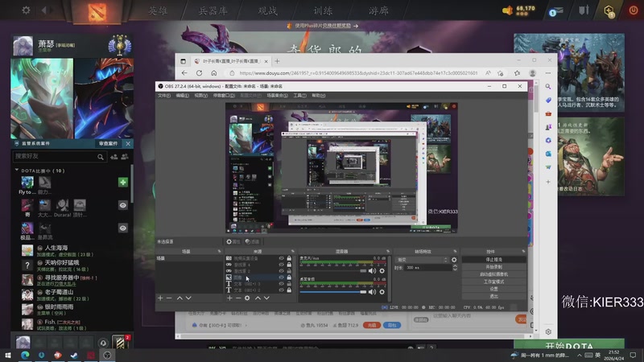The height and width of the screenshot is (362, 644).
Task: Pop out the OBS audio mixer dock
Action: point(388,251)
